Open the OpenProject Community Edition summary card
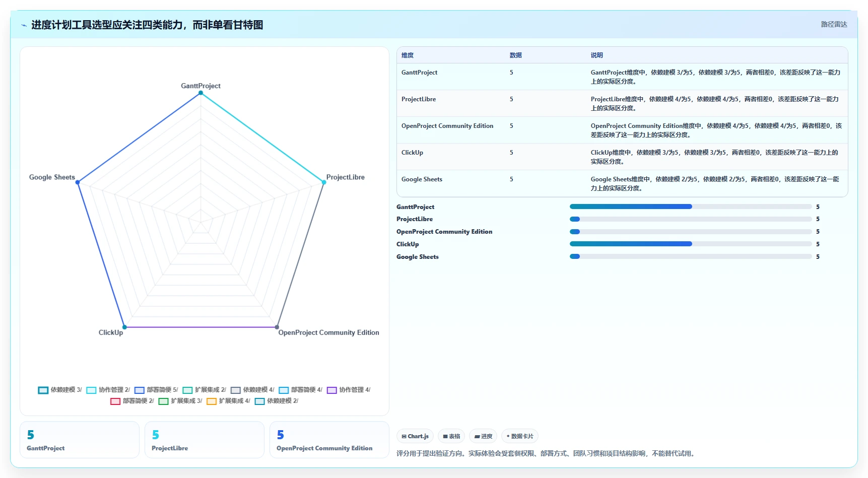Image resolution: width=868 pixels, height=478 pixels. (x=329, y=440)
